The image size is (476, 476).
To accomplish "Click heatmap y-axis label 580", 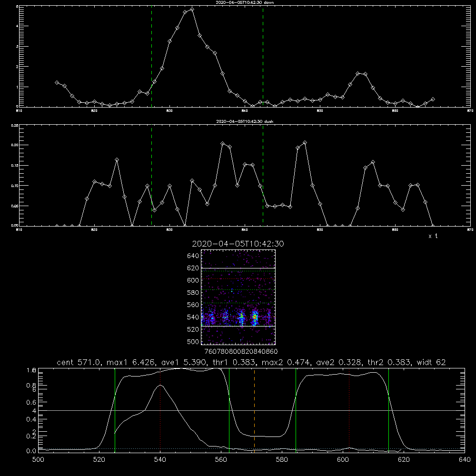I will pos(193,292).
